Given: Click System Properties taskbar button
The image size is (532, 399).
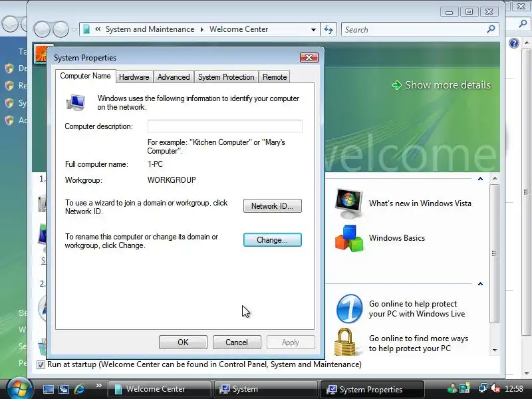Looking at the screenshot, I should 372,389.
